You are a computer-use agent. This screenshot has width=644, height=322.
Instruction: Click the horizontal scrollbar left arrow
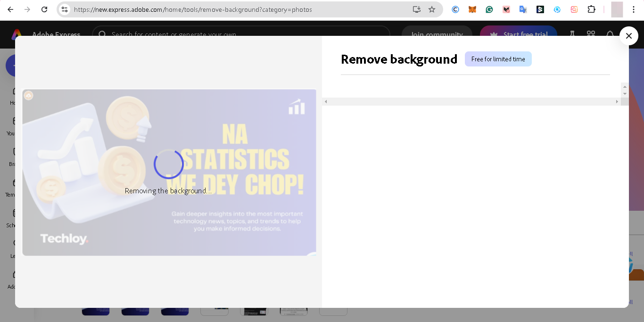click(x=326, y=101)
